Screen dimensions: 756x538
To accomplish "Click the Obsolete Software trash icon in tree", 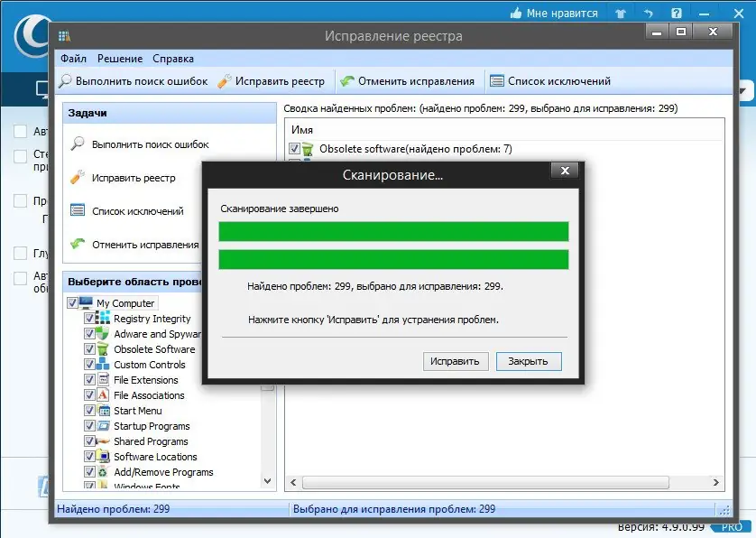I will (103, 348).
